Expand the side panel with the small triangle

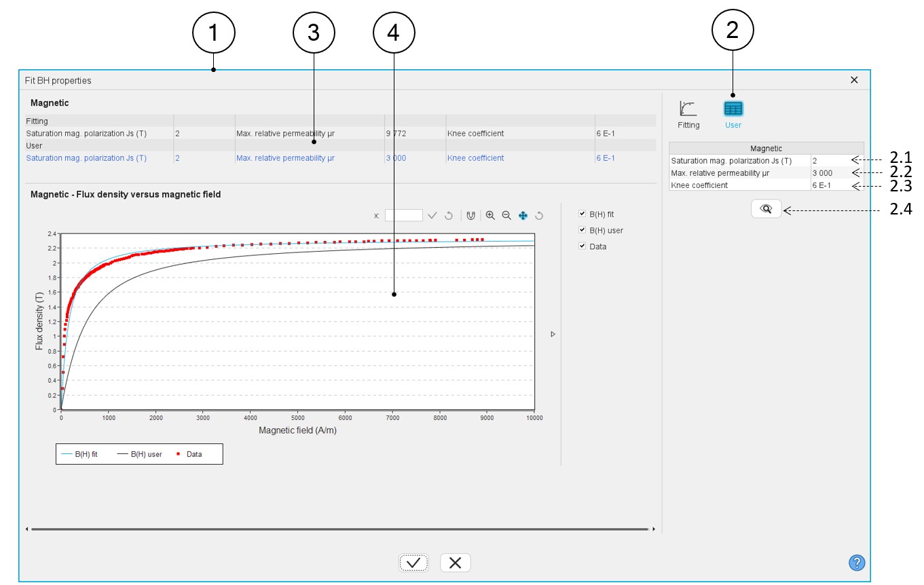553,335
